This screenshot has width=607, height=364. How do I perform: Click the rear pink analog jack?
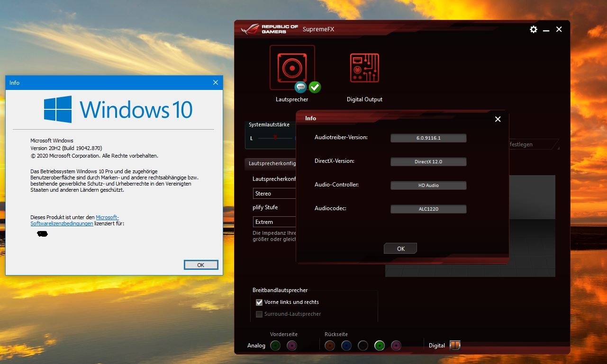(x=396, y=346)
